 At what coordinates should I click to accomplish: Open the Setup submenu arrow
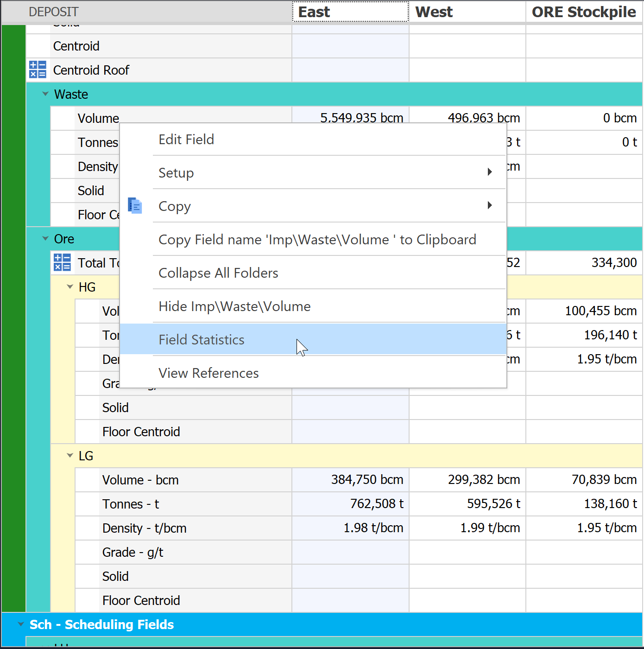490,172
